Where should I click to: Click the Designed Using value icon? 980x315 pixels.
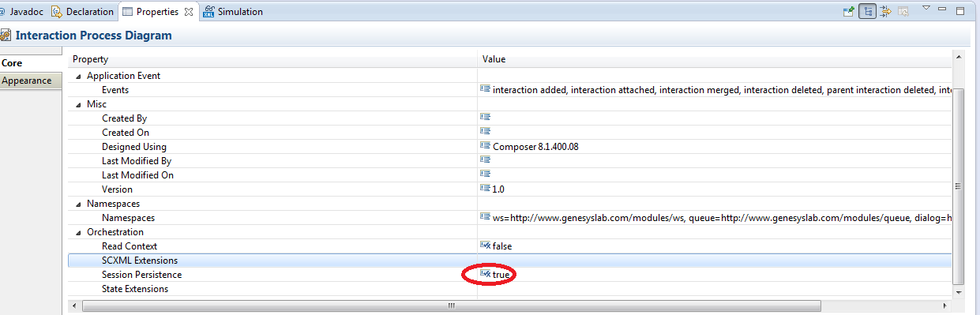click(x=486, y=146)
